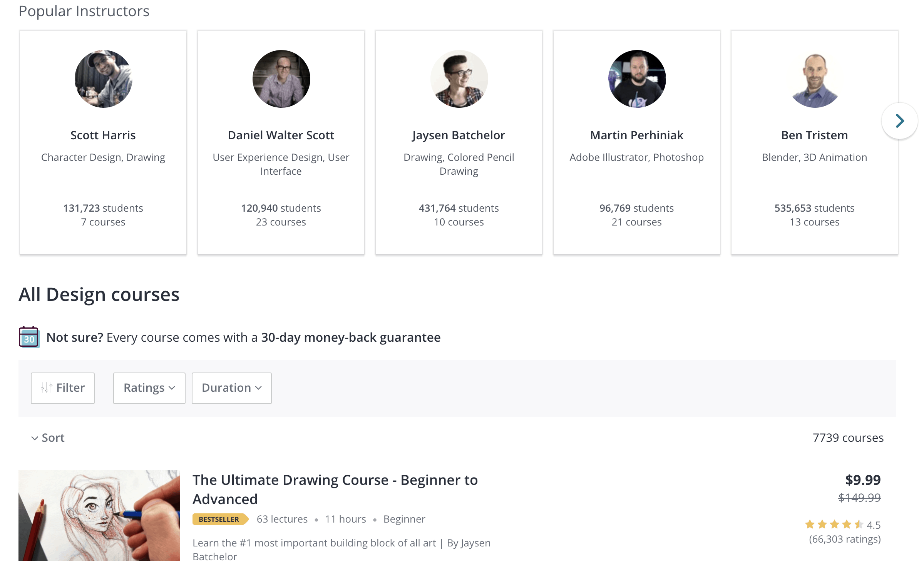
Task: Select star rating visibility toggle
Action: point(149,388)
